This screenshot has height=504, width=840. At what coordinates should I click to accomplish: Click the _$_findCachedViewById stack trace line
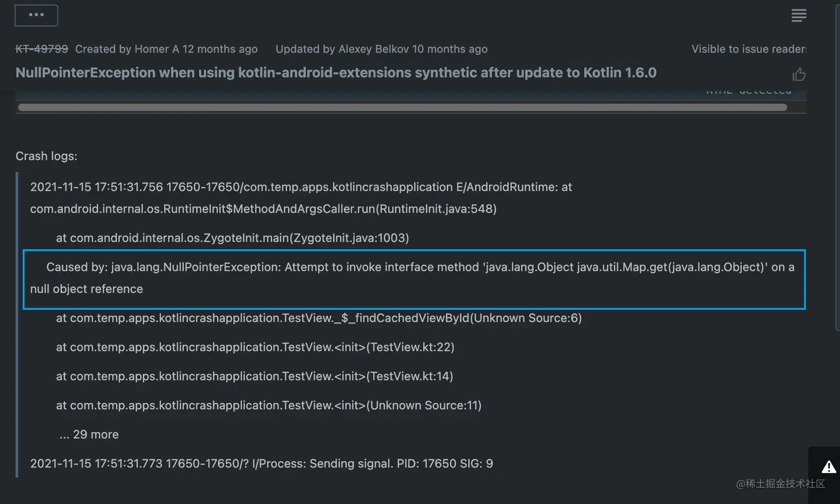coord(318,318)
